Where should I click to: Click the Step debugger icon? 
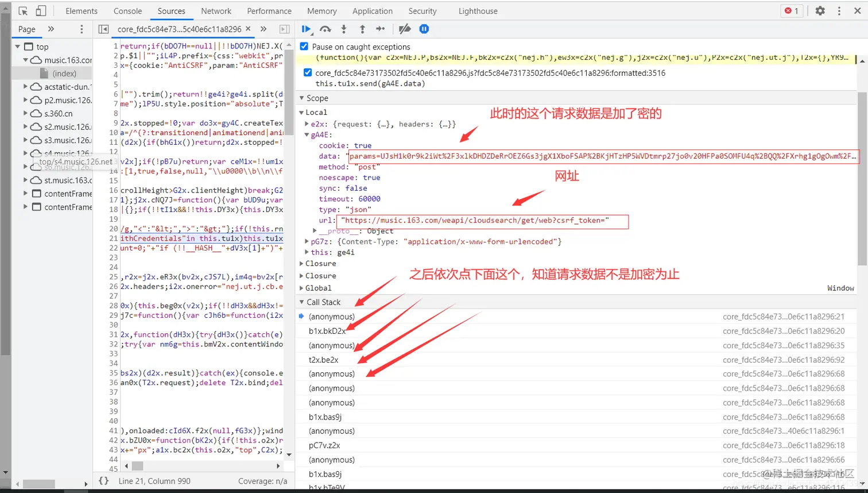381,29
